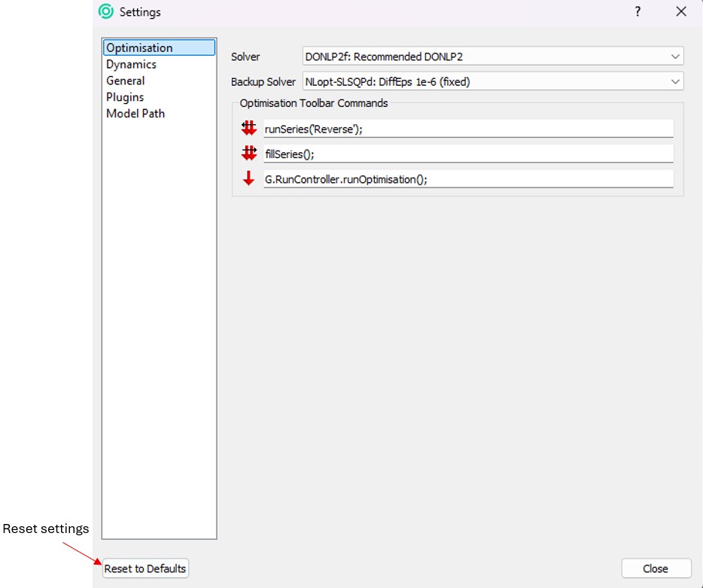Click the Optimisation Toolbar Commands group heading

pyautogui.click(x=314, y=103)
